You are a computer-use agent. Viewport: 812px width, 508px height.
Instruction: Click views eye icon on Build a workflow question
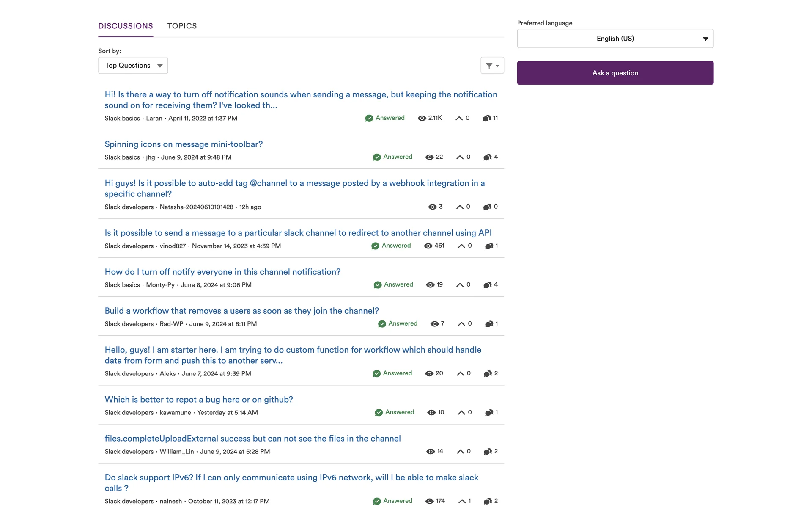coord(434,324)
